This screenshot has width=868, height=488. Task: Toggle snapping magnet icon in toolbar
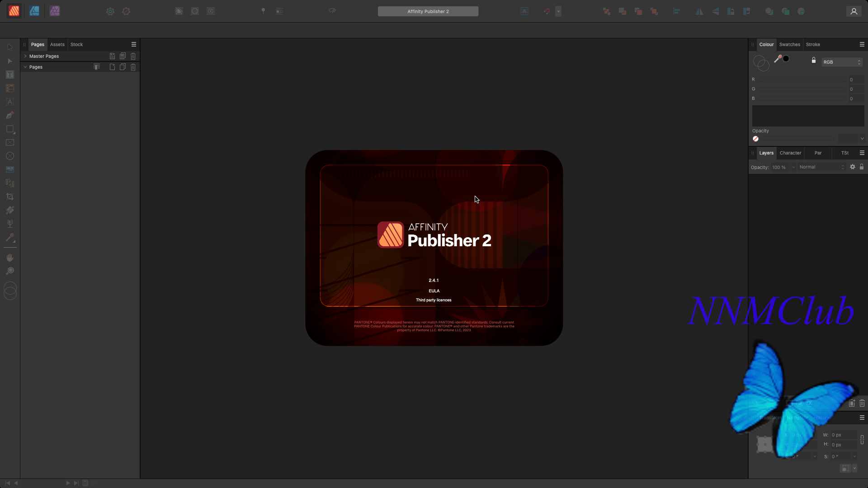547,11
